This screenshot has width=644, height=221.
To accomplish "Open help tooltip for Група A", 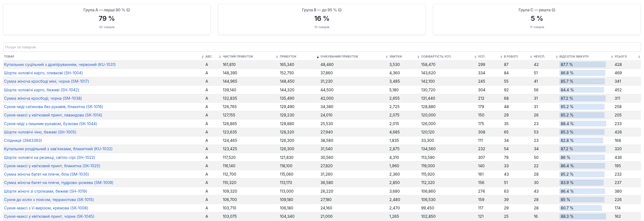I will [x=128, y=10].
